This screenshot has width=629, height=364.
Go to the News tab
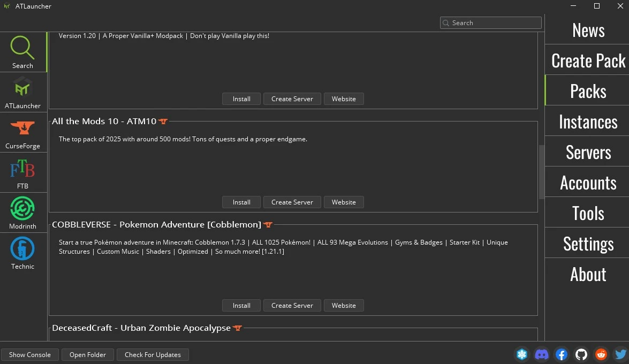click(x=588, y=30)
